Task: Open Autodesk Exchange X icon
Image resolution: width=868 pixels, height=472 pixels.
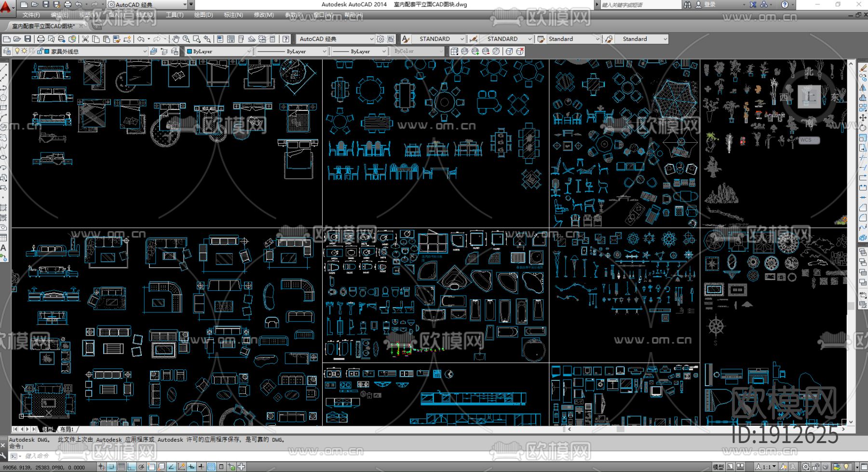Action: [753, 4]
